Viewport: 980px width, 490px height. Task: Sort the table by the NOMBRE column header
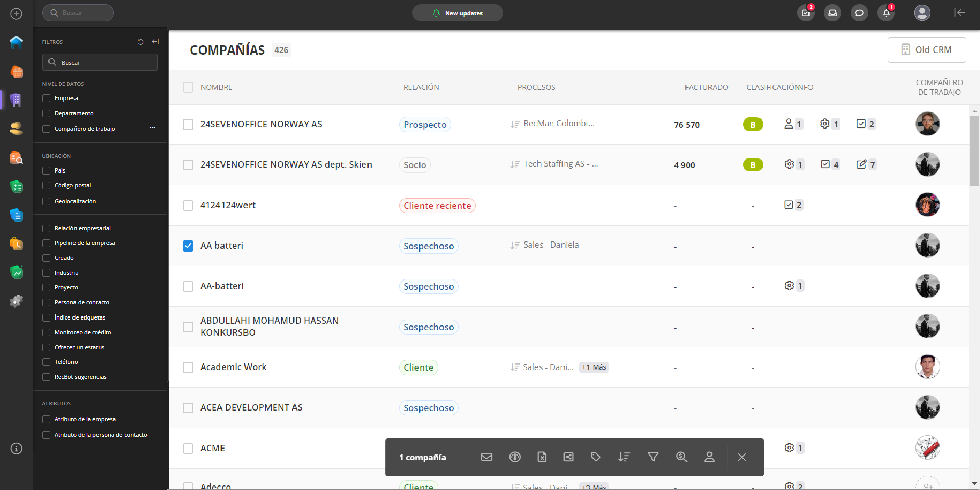tap(216, 87)
